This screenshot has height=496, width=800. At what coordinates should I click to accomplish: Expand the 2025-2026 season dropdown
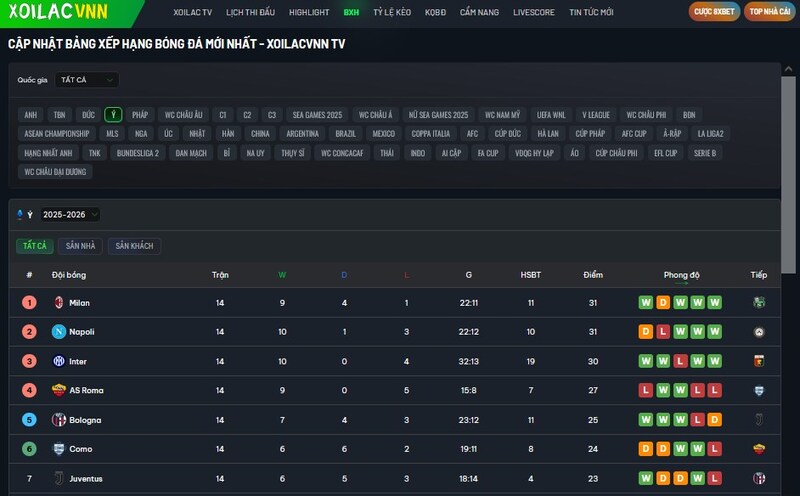[x=69, y=214]
